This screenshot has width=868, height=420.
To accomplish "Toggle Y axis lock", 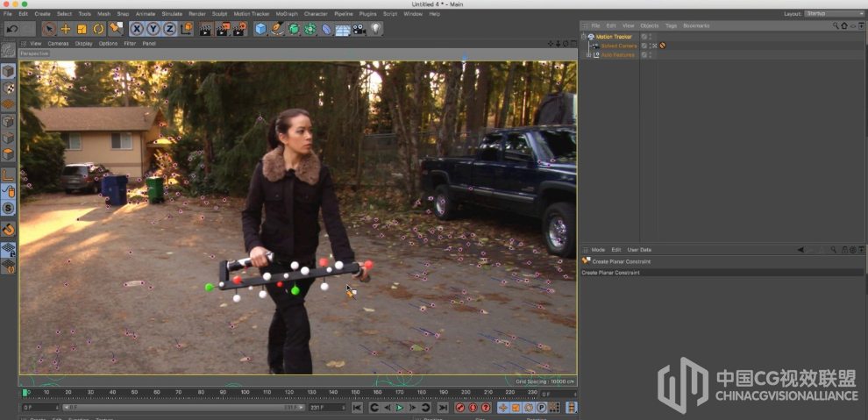I will pyautogui.click(x=153, y=29).
